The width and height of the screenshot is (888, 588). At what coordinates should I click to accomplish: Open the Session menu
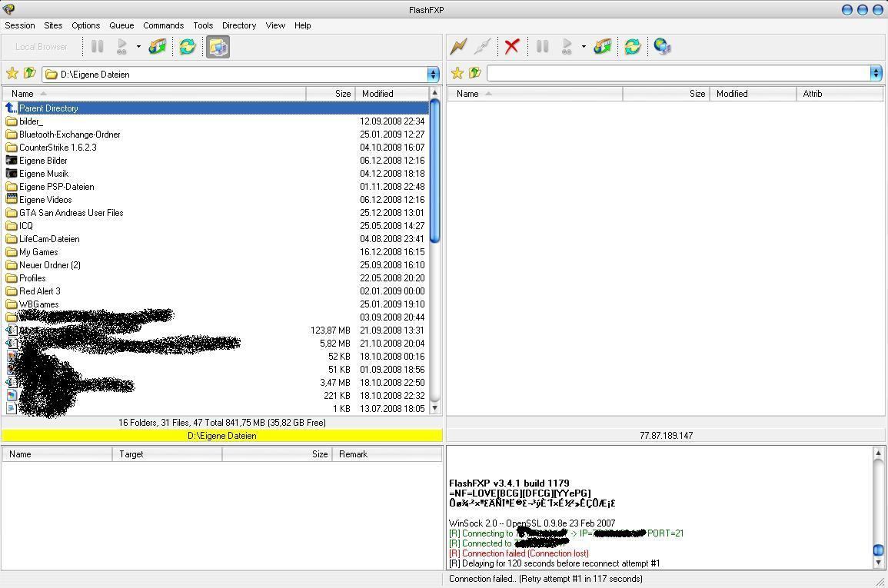(x=20, y=25)
